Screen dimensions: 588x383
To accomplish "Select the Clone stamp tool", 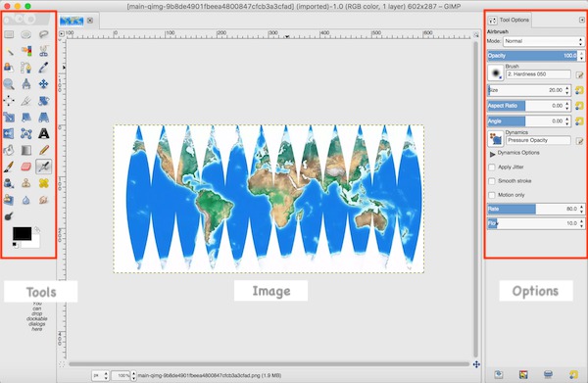I will 25,183.
